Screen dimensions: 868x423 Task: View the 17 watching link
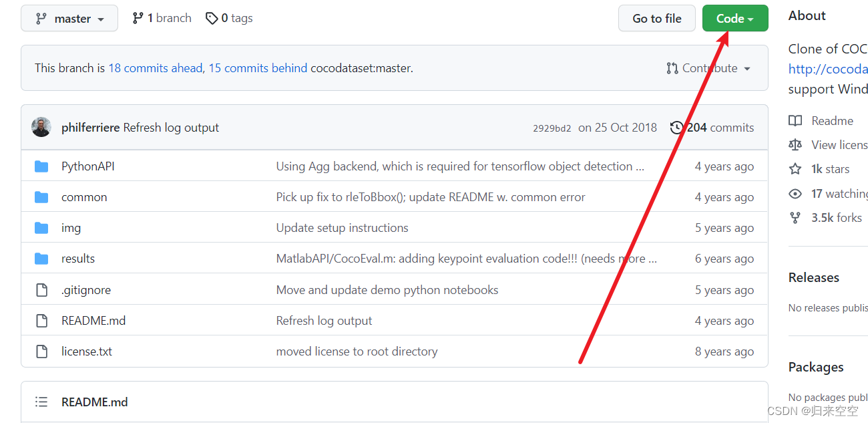pyautogui.click(x=840, y=194)
